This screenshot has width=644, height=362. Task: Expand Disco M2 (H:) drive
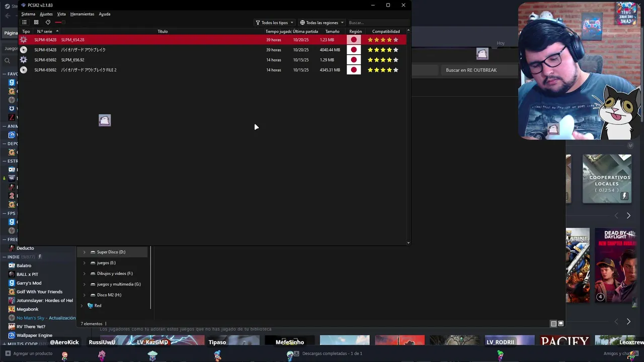pos(84,295)
